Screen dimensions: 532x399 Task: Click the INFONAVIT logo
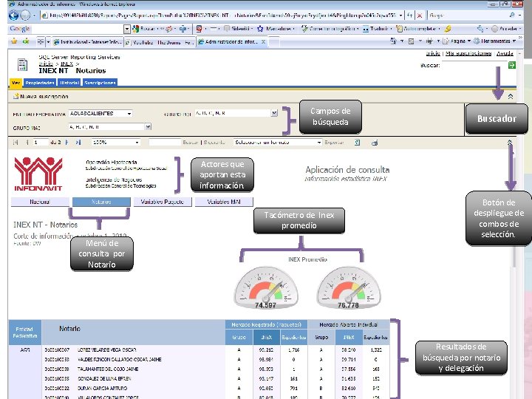click(38, 174)
